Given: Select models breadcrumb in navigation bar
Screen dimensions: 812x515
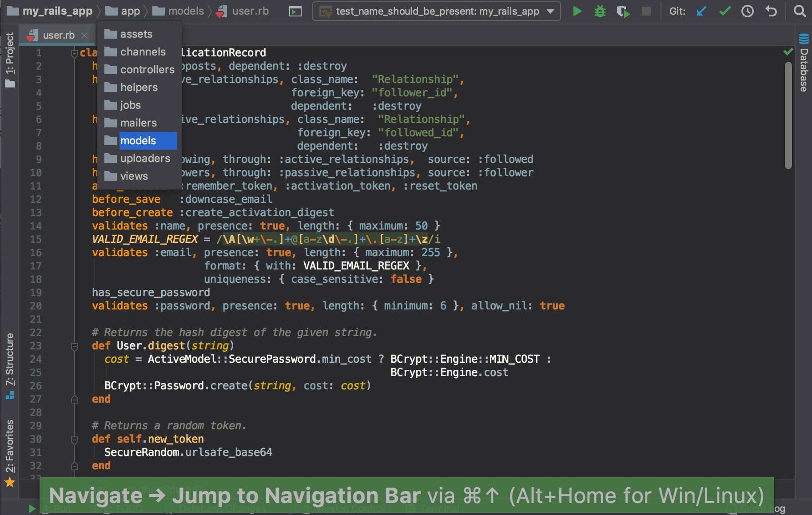Looking at the screenshot, I should click(x=178, y=11).
